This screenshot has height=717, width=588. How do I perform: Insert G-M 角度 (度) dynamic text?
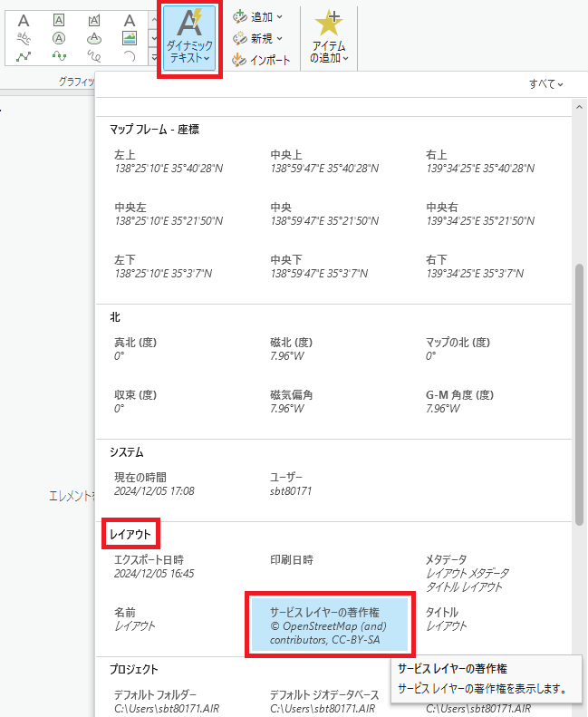point(459,402)
